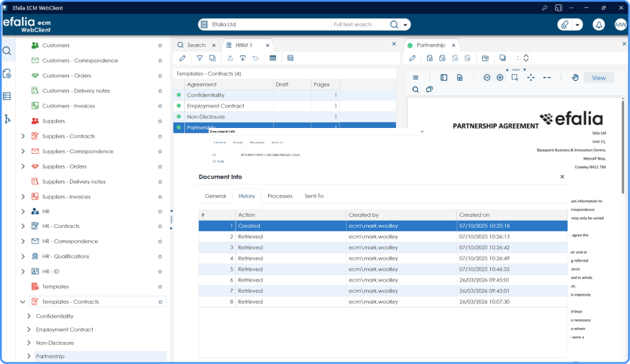Screen dimensions: 630x364
Task: Click the View button in the viewer toolbar
Action: pos(598,78)
